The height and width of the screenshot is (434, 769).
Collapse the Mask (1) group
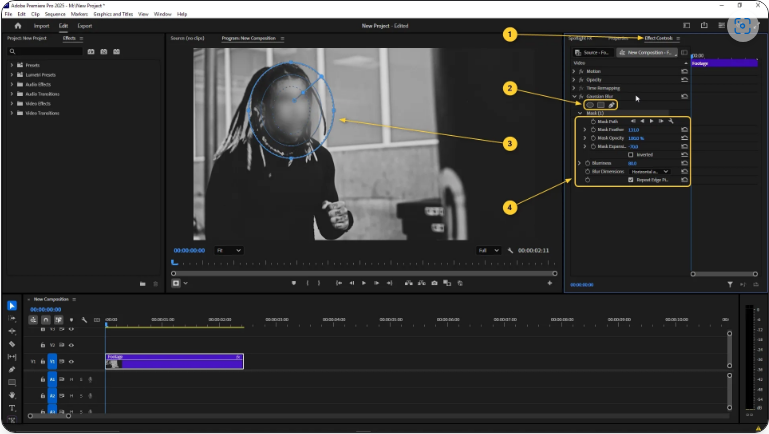(x=580, y=113)
